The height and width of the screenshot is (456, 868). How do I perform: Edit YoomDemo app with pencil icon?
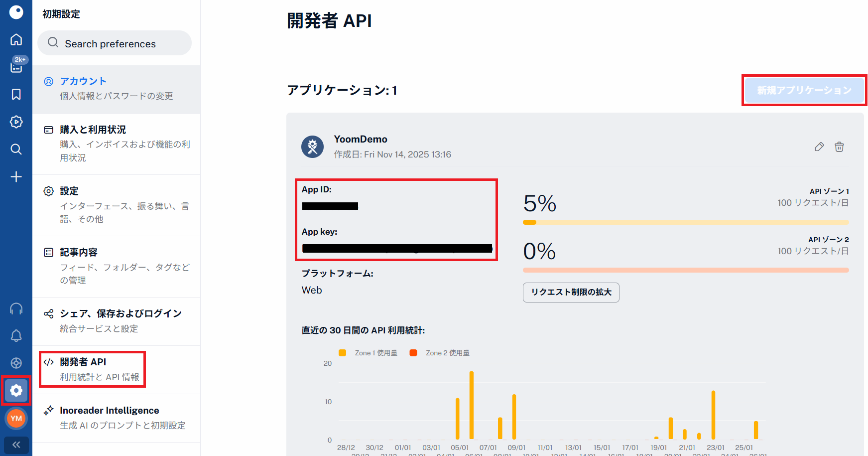(819, 147)
